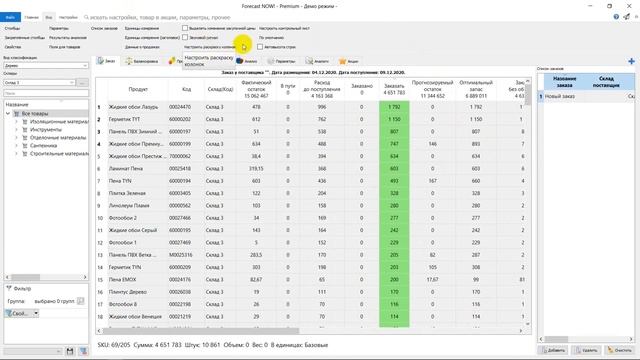Click 'Заказать' column header
Image resolution: width=640 pixels, height=360 pixels.
point(394,89)
